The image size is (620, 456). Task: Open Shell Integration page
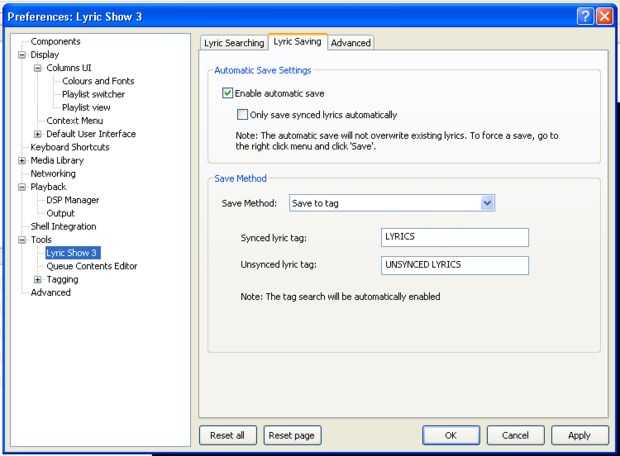[x=64, y=227]
